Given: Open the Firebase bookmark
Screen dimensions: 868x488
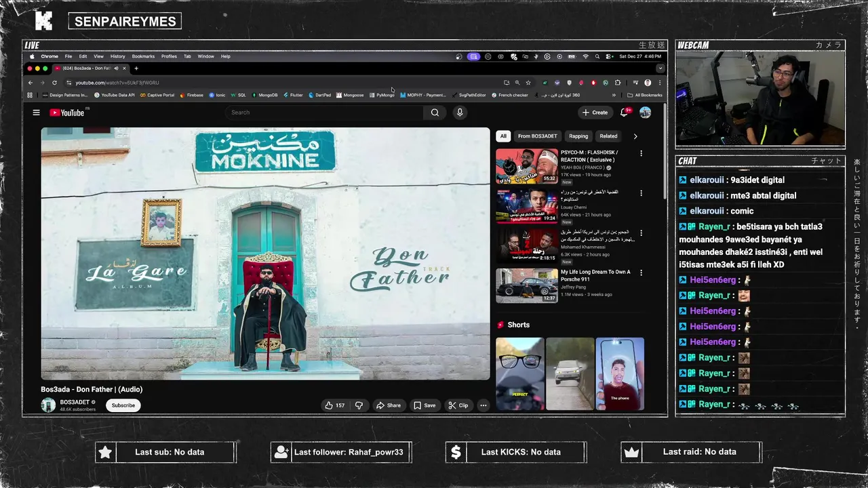Looking at the screenshot, I should click(x=191, y=95).
